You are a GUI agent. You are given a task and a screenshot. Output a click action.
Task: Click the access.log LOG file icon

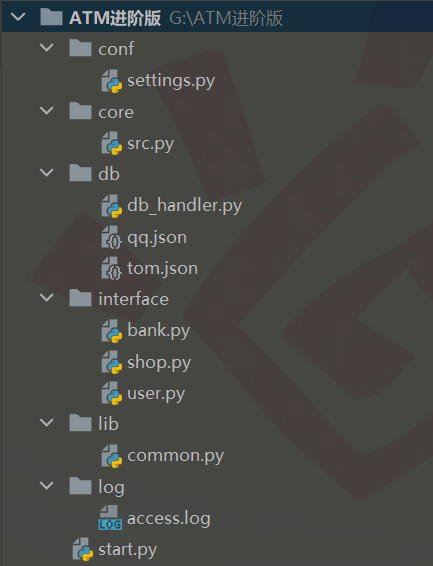[x=110, y=518]
